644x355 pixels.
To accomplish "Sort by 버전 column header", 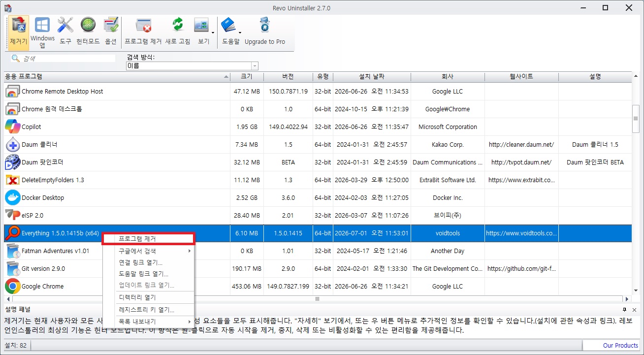I will click(x=288, y=77).
